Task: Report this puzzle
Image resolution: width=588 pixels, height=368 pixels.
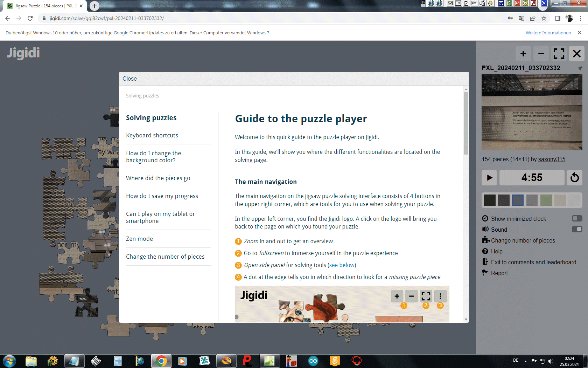Action: 495,273
